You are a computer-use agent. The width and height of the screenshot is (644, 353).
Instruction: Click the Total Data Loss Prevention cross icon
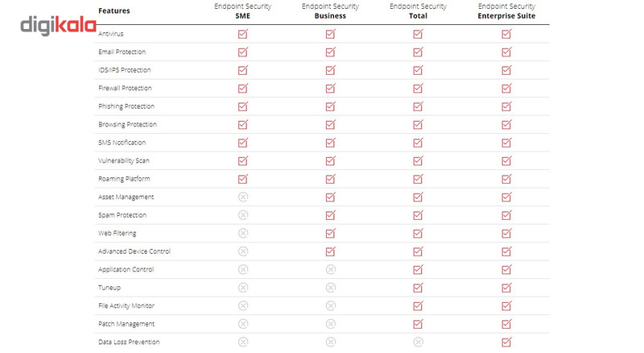[418, 342]
